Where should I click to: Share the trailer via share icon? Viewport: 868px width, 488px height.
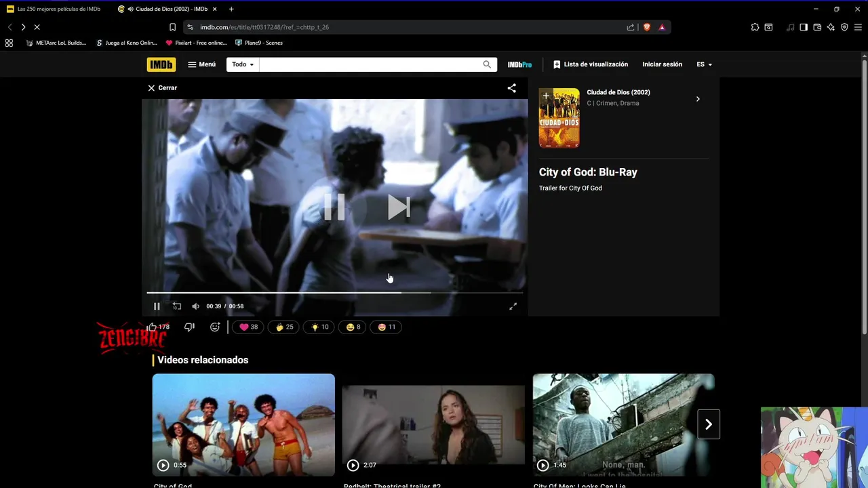tap(512, 88)
